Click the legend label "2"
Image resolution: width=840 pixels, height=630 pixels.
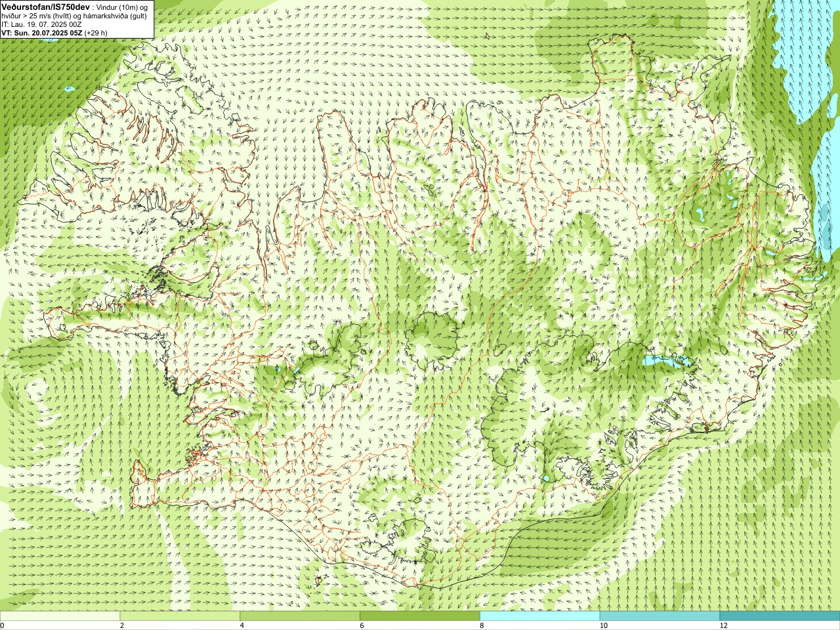pyautogui.click(x=122, y=625)
